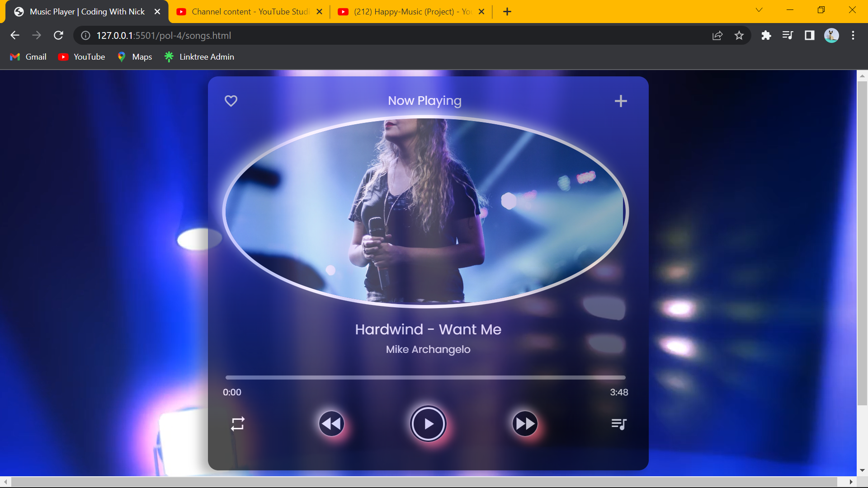Reload the current page
The height and width of the screenshot is (488, 868).
[x=58, y=35]
